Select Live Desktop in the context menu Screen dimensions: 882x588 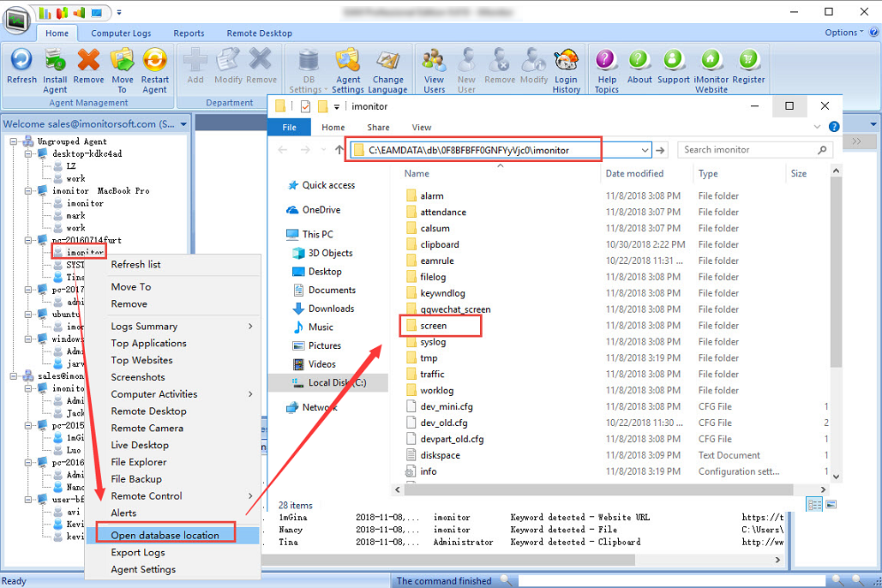pyautogui.click(x=140, y=445)
